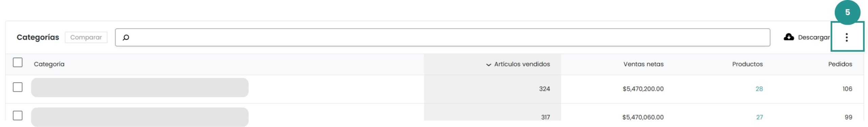Viewport: 868px width, 127px height.
Task: Click the Descargar text label
Action: coord(814,37)
